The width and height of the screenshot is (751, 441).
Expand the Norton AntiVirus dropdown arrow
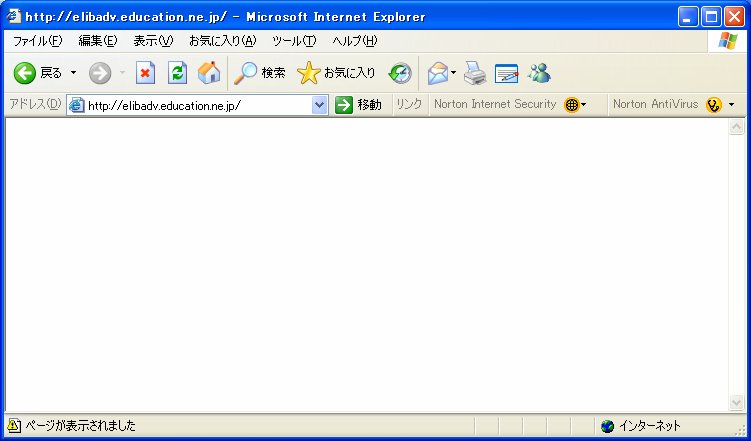click(x=731, y=104)
